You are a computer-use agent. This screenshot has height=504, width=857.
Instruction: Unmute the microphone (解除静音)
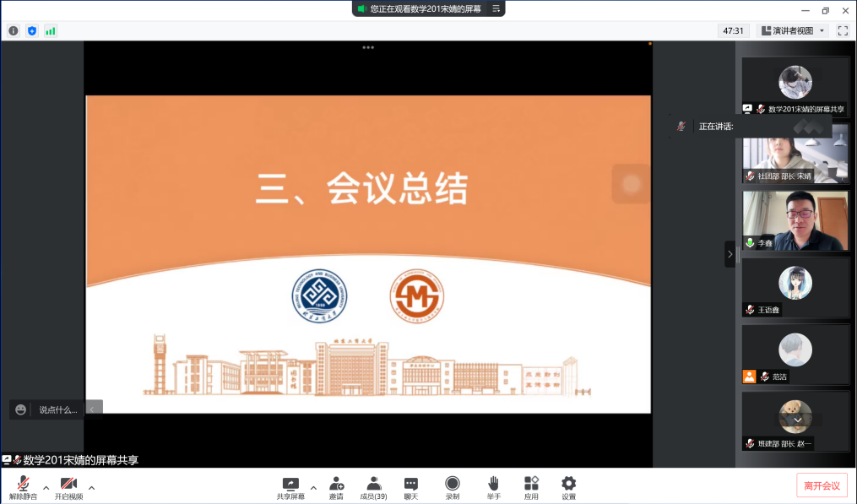tap(23, 487)
